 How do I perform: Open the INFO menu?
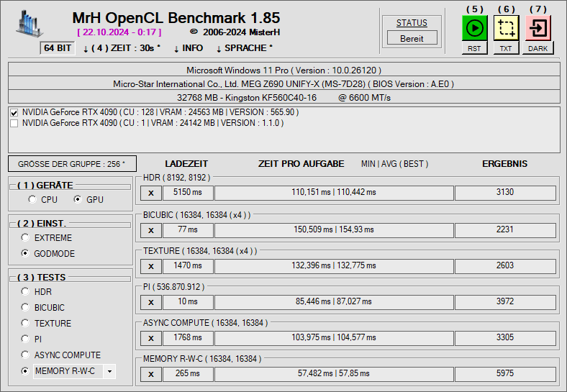click(x=189, y=48)
